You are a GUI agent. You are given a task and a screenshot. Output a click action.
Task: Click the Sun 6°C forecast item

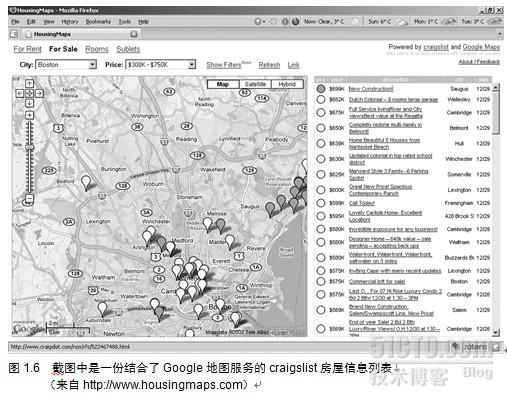tap(388, 22)
